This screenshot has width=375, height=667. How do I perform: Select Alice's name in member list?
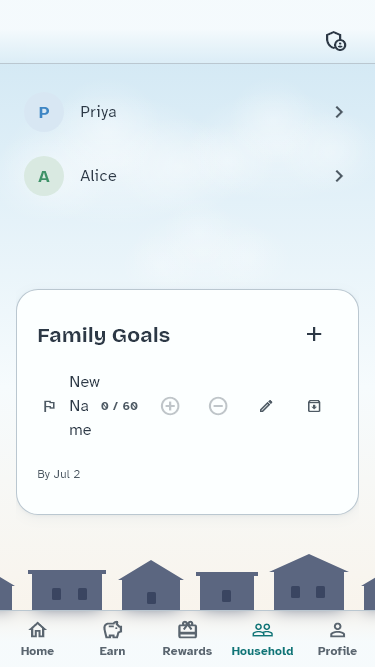point(98,176)
